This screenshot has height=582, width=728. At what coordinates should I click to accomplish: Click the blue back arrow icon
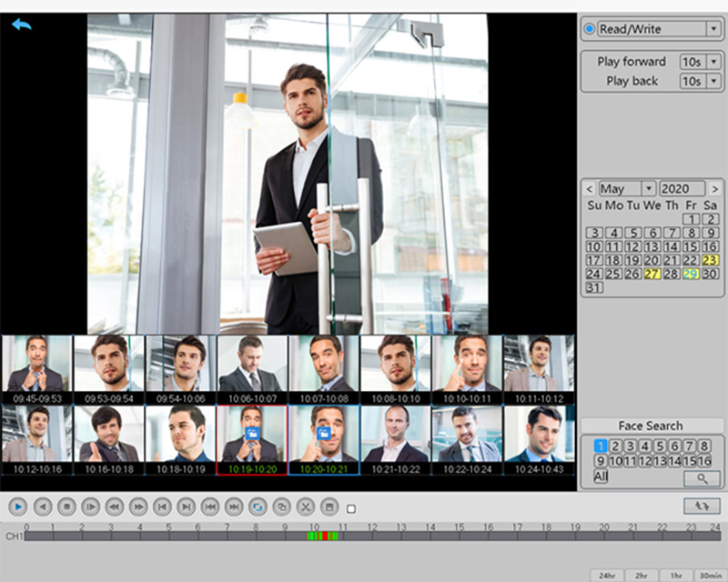(x=21, y=25)
